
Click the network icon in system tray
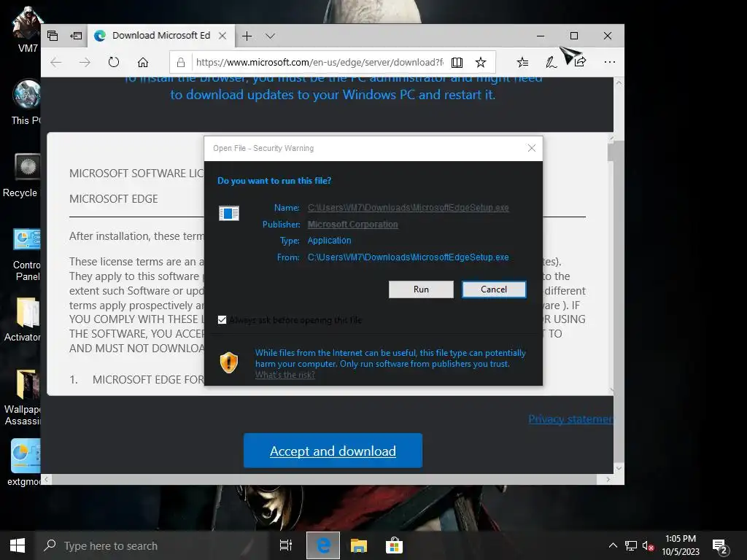631,545
